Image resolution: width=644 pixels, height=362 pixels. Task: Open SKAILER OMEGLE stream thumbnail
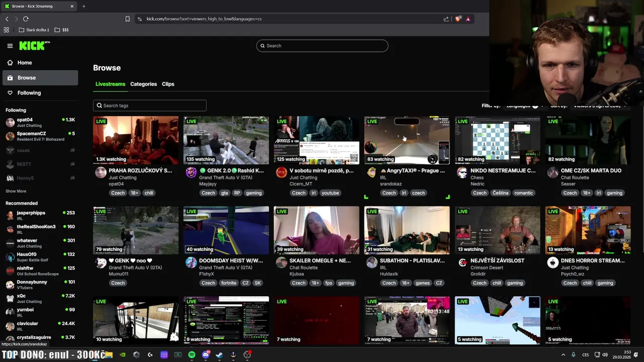tap(316, 230)
